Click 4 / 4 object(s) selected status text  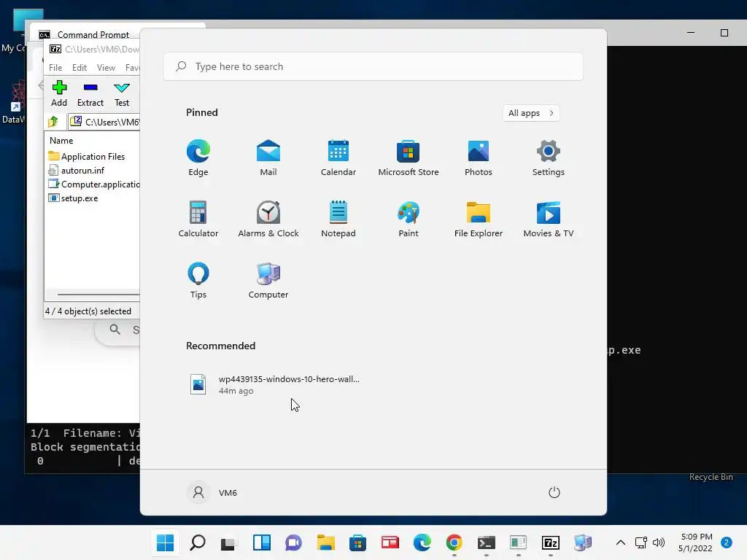(x=88, y=311)
